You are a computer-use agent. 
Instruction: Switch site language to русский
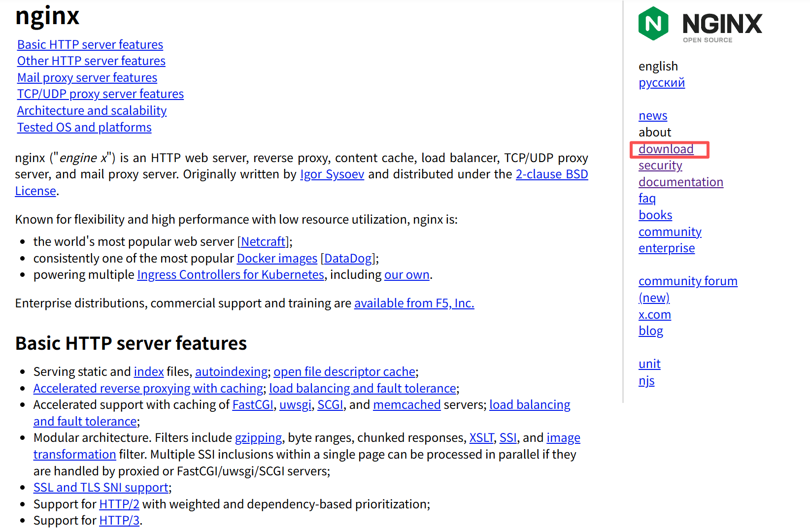coord(662,83)
